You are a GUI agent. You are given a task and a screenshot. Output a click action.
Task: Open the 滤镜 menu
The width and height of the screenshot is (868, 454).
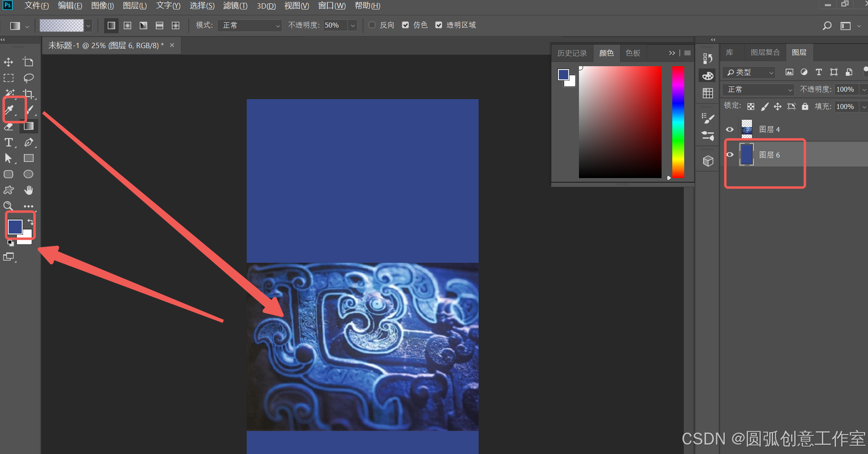(x=235, y=6)
